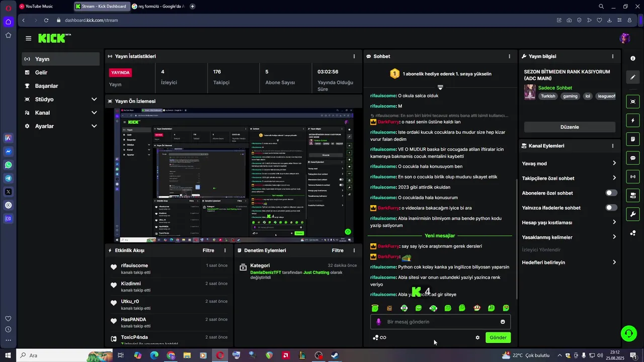The height and width of the screenshot is (362, 644).
Task: Open the Sohbet panel three-dot menu
Action: coord(509,56)
